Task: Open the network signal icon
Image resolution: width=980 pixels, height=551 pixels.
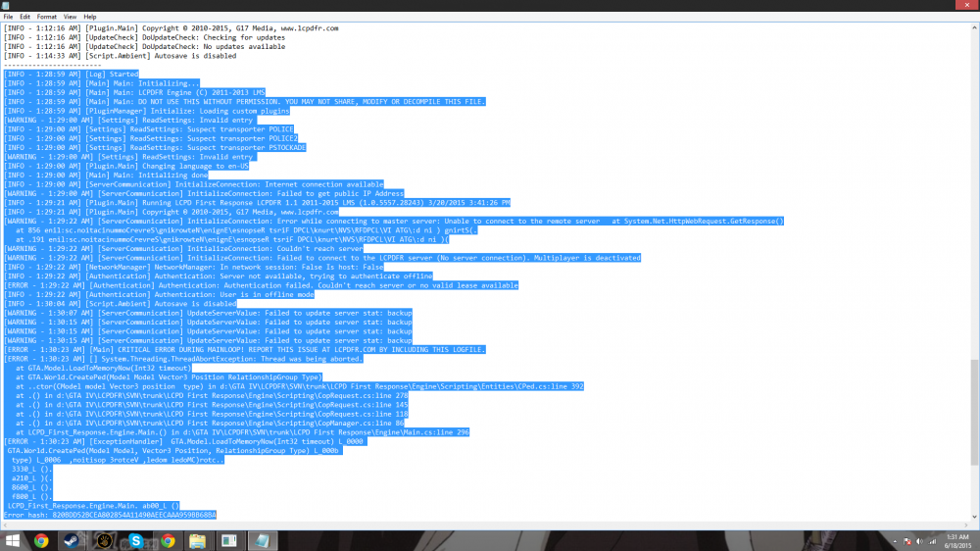Action: [x=932, y=541]
